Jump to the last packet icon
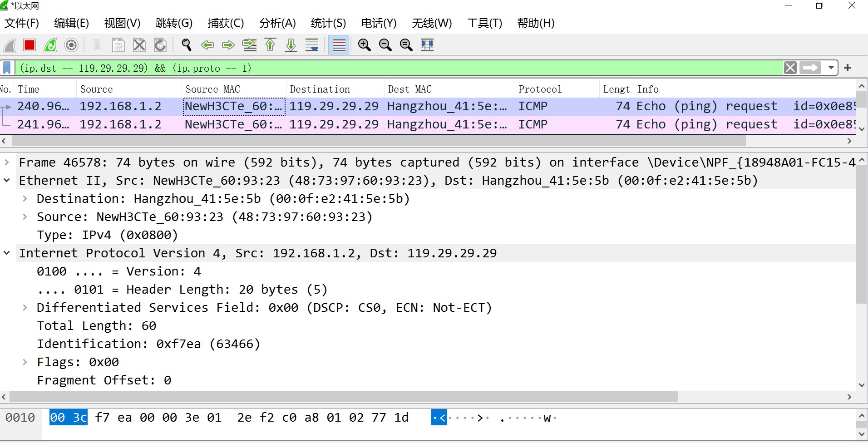Image resolution: width=868 pixels, height=443 pixels. tap(291, 45)
